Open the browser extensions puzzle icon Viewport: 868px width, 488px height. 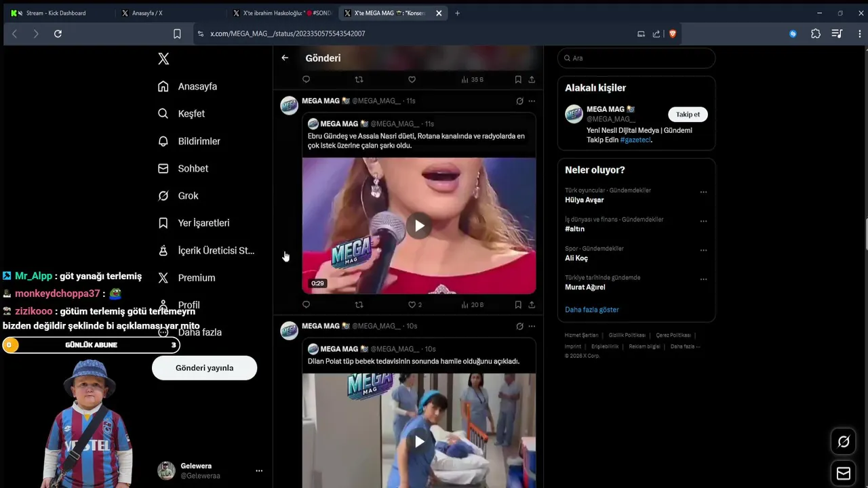point(816,33)
